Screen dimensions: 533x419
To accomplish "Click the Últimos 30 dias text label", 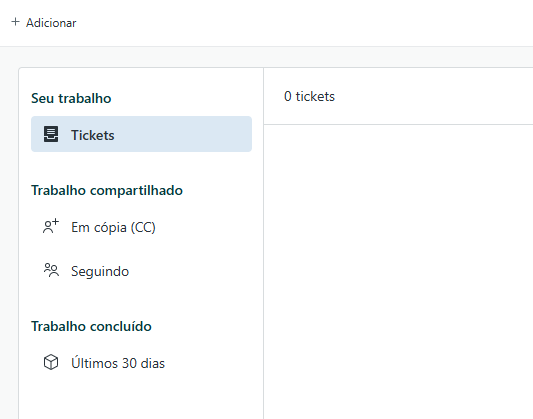I will pyautogui.click(x=118, y=363).
